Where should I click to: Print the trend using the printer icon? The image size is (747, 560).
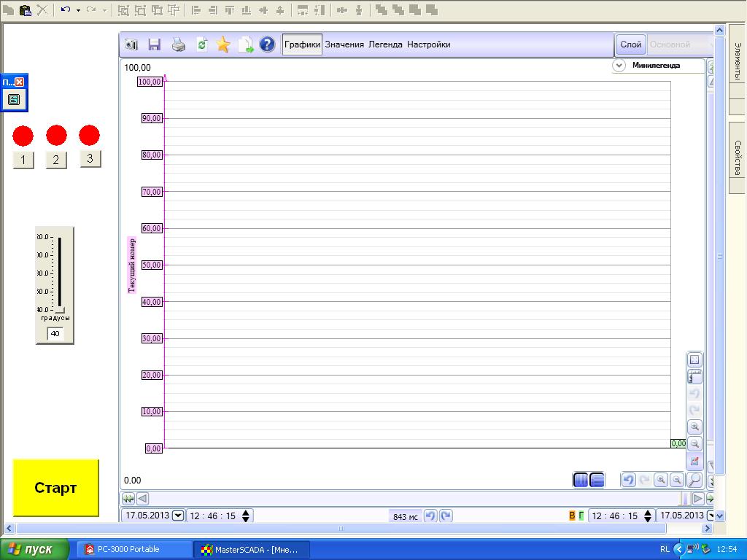pos(178,44)
